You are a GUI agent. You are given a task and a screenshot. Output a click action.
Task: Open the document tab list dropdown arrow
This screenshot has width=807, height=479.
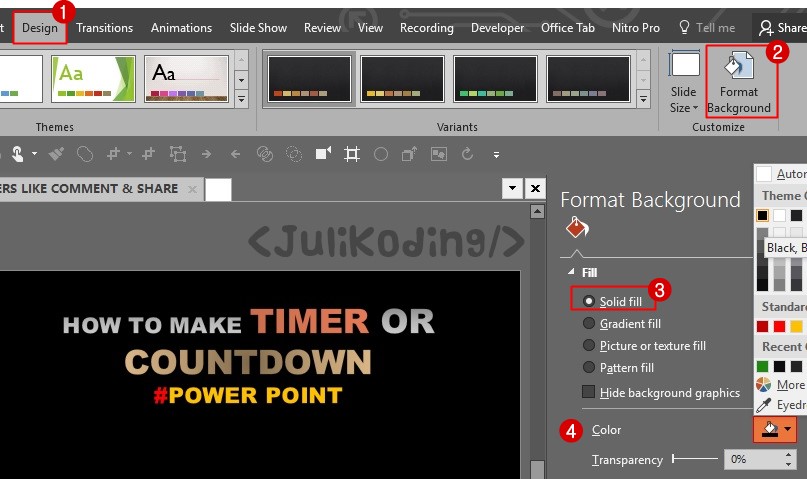pyautogui.click(x=513, y=188)
